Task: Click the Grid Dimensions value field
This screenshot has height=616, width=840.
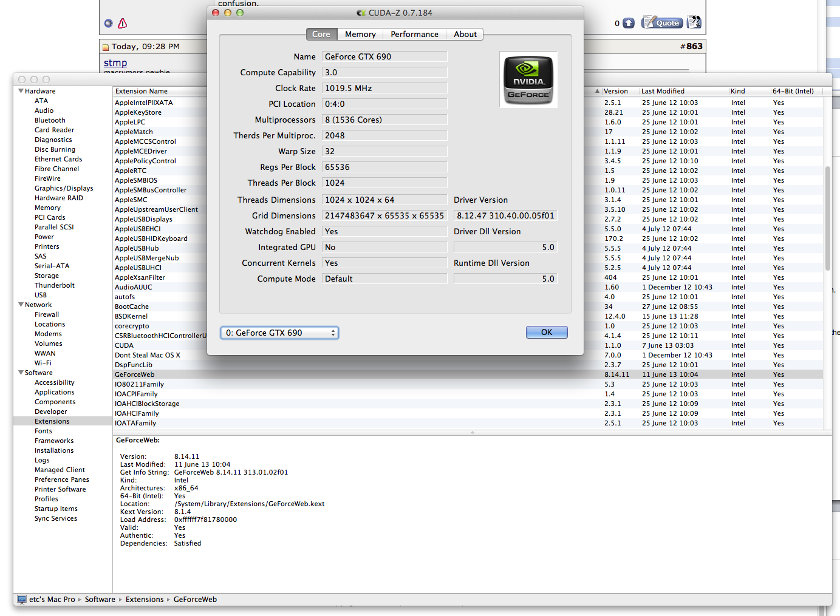Action: [384, 215]
